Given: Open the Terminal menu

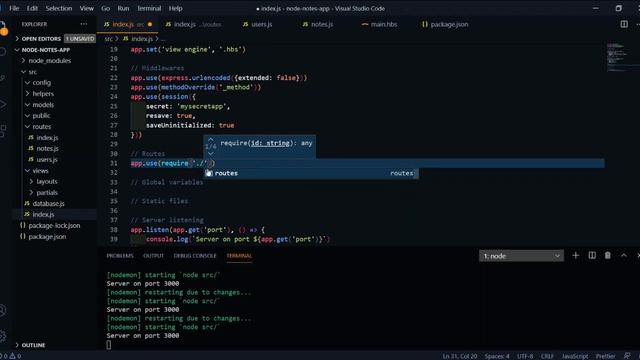Looking at the screenshot, I should (149, 8).
